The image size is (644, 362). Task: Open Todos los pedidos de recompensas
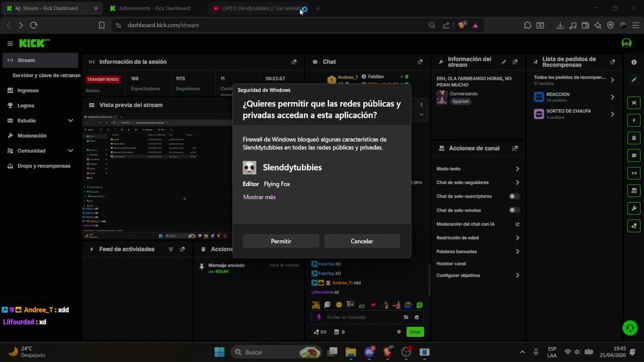[x=574, y=79]
